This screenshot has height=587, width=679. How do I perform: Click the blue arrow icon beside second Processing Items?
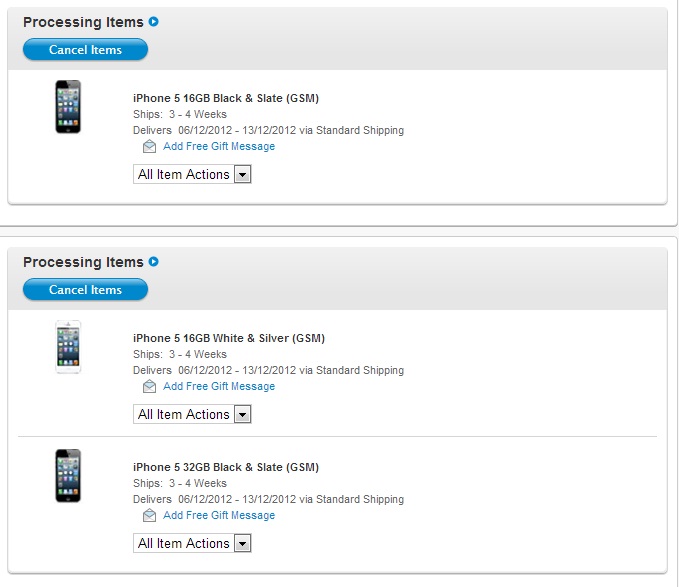click(154, 261)
